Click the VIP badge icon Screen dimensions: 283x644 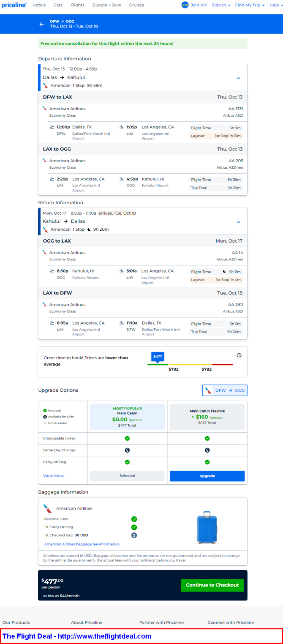[x=185, y=5]
